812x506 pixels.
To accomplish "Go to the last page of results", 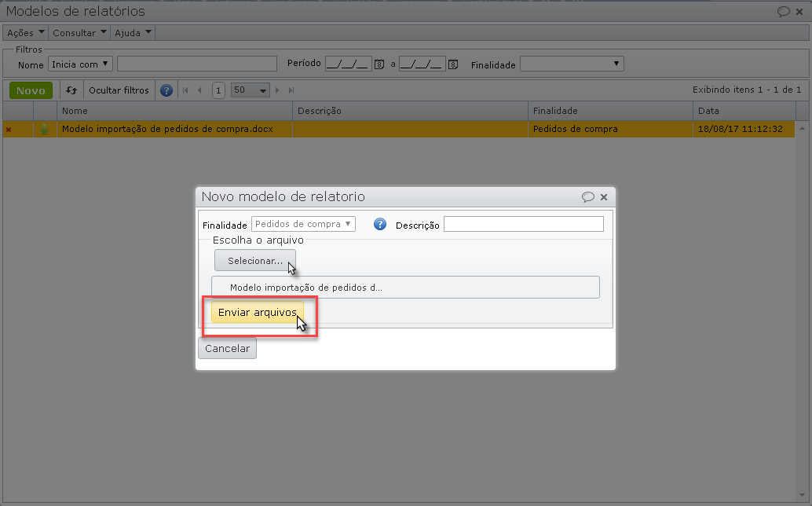I will point(291,90).
